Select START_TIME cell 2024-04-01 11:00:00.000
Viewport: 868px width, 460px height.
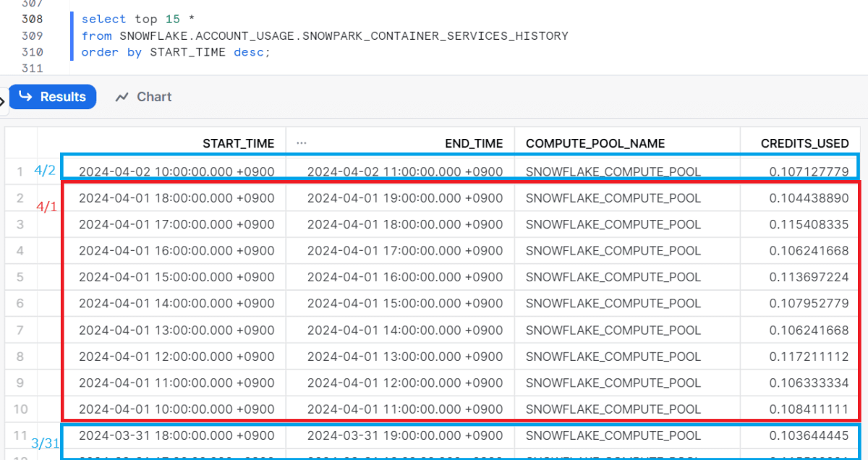coord(176,383)
